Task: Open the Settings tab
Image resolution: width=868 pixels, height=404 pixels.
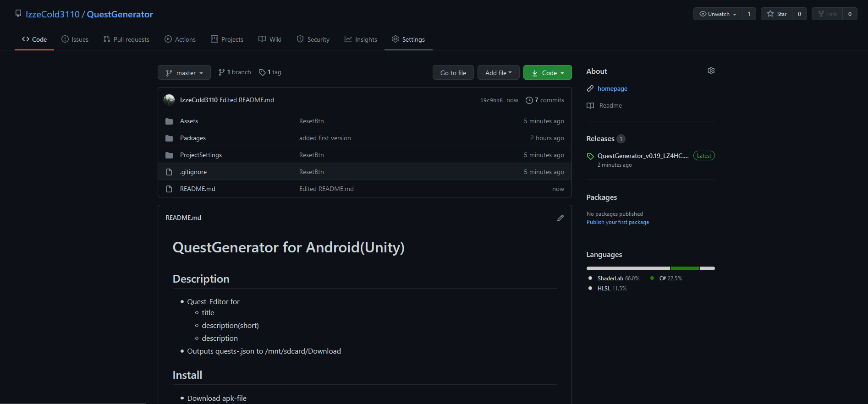Action: pos(408,39)
